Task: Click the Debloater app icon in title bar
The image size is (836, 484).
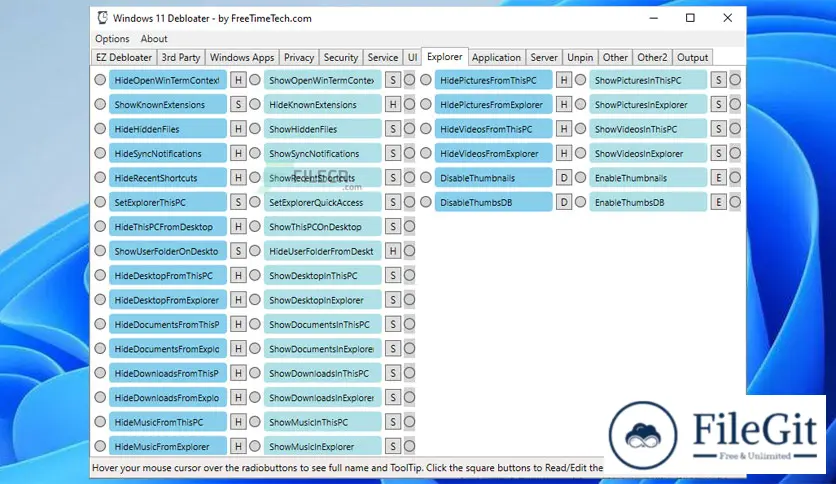Action: 102,18
